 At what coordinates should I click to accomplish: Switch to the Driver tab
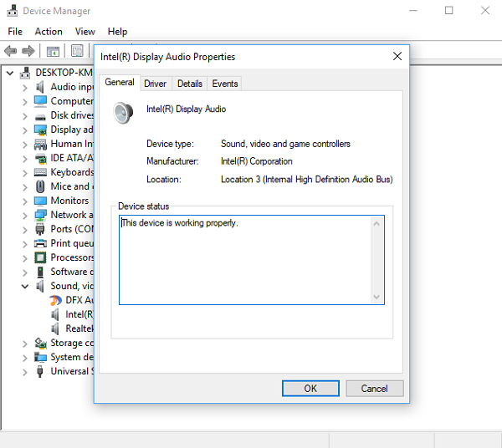[155, 84]
